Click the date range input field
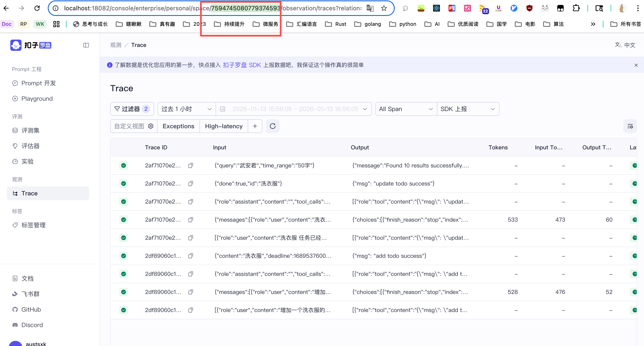 (295, 109)
